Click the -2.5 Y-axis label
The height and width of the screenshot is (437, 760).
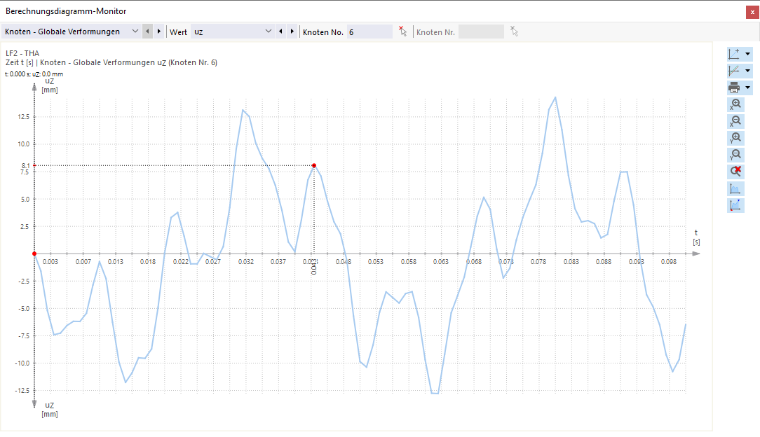tap(24, 281)
